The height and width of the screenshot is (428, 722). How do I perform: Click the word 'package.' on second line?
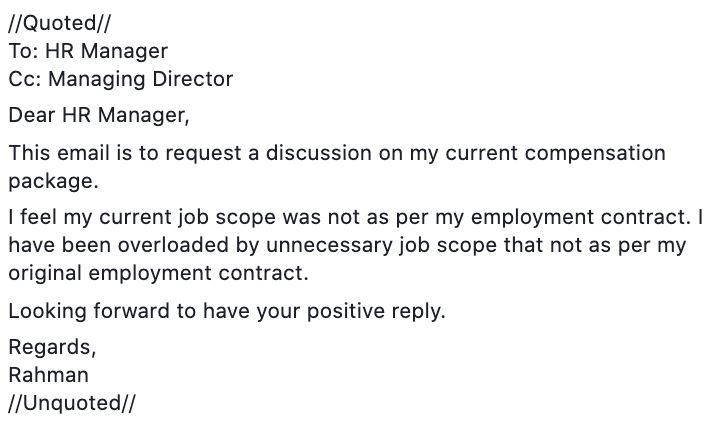point(53,181)
